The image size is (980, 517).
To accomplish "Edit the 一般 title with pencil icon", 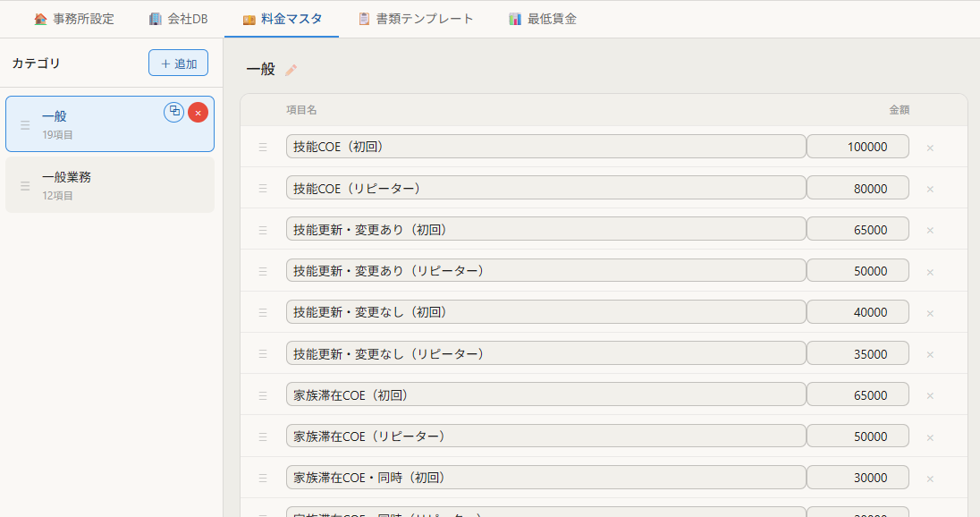I will [291, 70].
